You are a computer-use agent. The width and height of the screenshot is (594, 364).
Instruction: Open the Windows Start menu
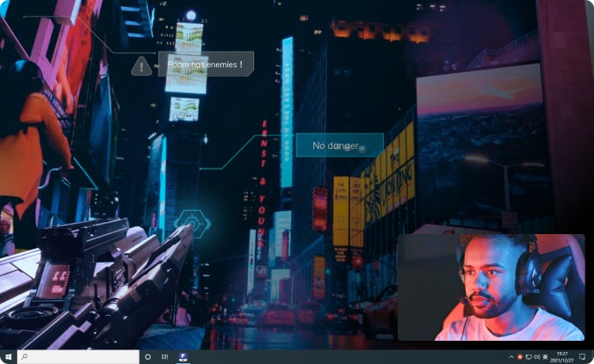tap(8, 357)
